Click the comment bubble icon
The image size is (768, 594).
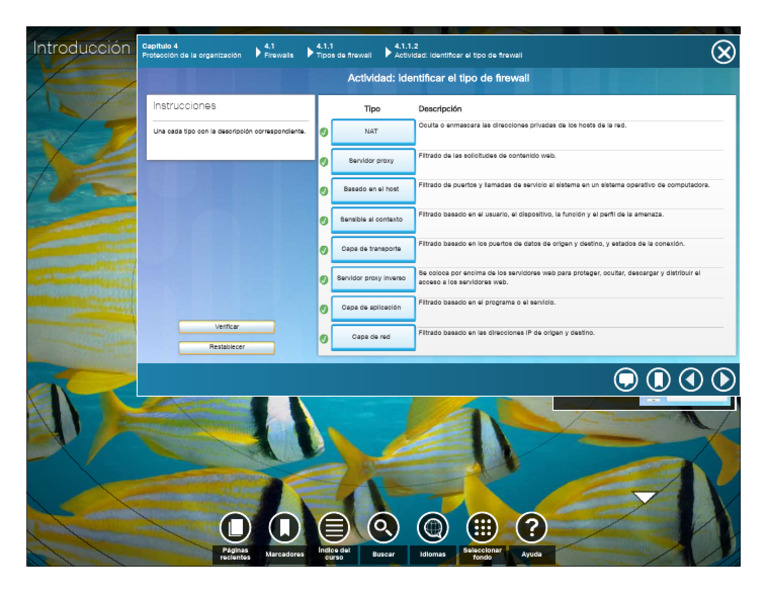click(626, 379)
